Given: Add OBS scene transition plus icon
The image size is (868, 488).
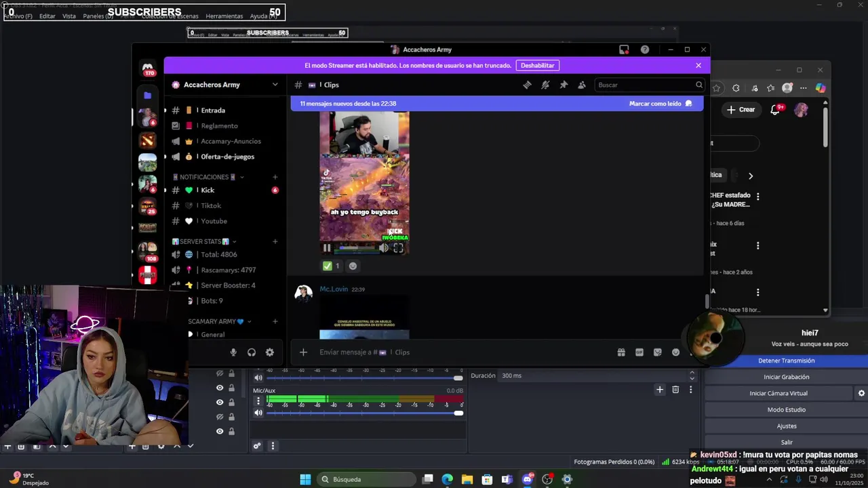Looking at the screenshot, I should 659,390.
